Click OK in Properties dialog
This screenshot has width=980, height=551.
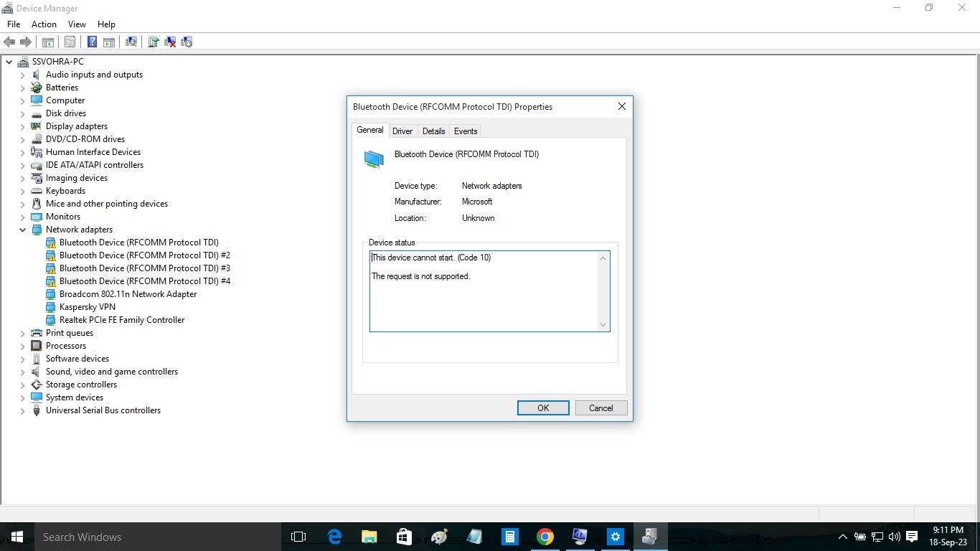click(543, 408)
